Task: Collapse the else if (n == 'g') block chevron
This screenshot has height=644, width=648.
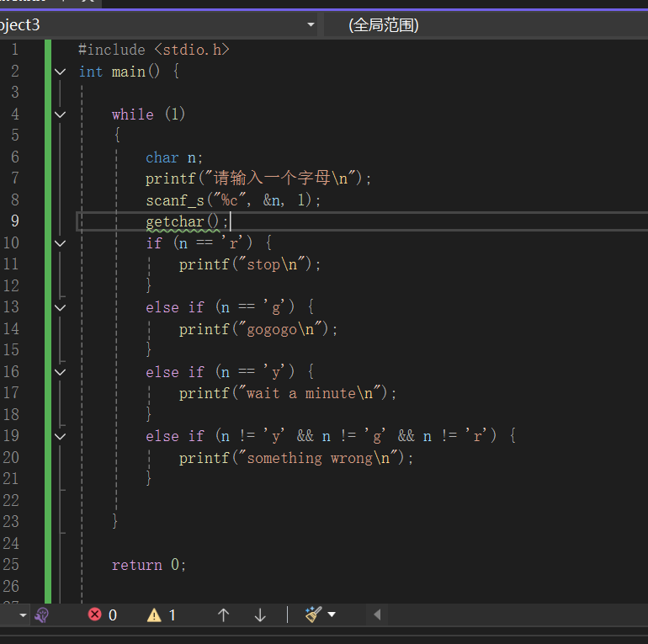Action: (61, 307)
